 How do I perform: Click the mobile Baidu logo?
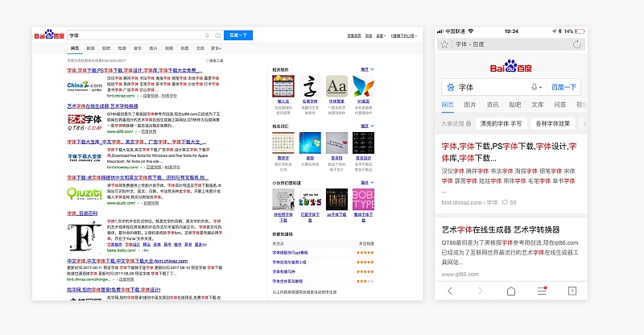click(511, 67)
